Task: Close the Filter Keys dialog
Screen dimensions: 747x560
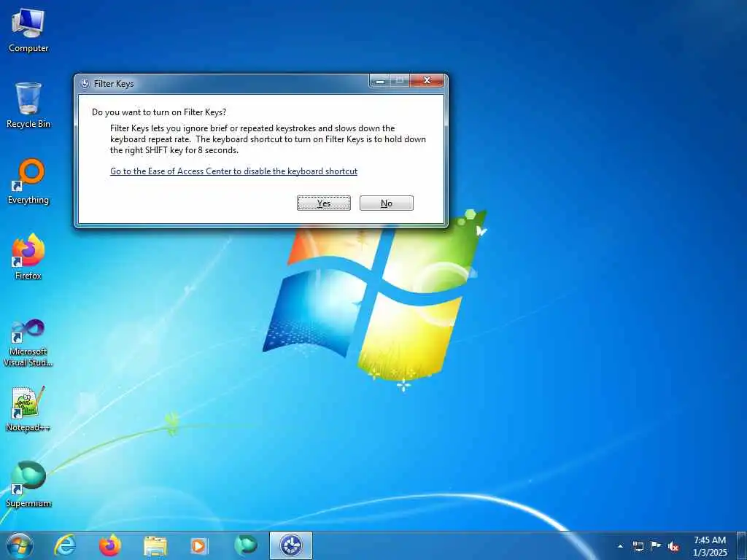Action: [427, 80]
